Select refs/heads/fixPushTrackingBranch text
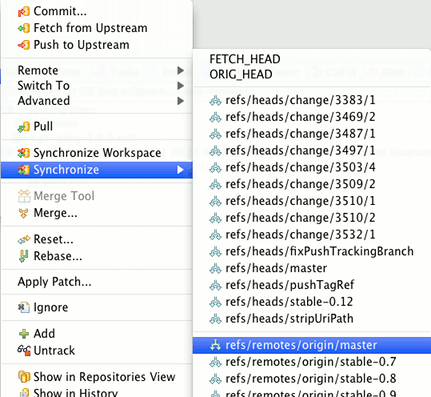Screen dimensions: 431x397 click(319, 252)
